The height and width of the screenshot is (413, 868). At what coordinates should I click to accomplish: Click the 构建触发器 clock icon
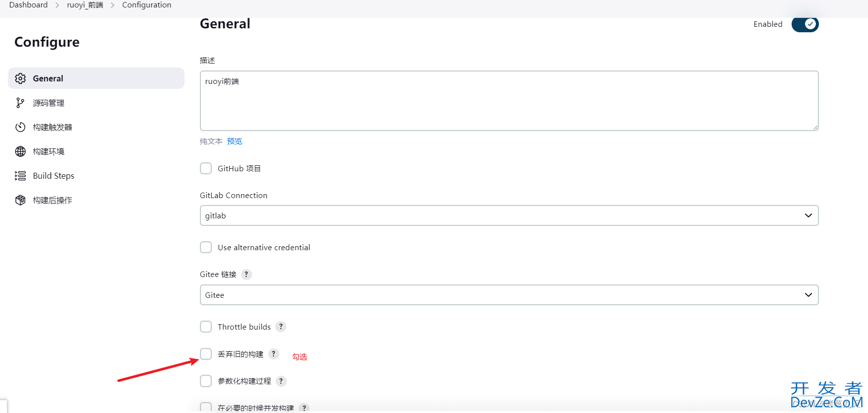click(20, 127)
